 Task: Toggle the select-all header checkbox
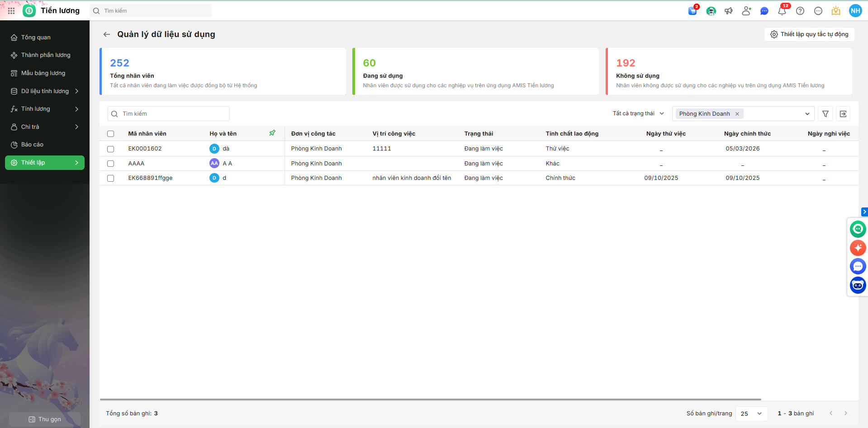(x=111, y=134)
